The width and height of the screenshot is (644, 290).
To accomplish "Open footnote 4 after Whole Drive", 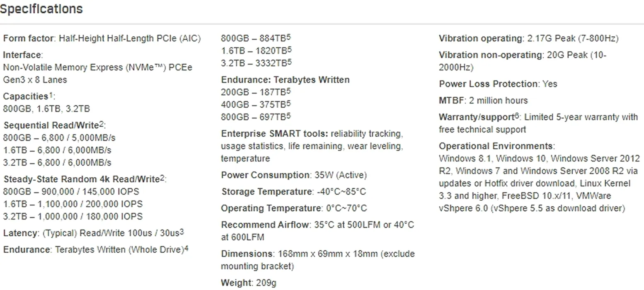I will click(186, 248).
